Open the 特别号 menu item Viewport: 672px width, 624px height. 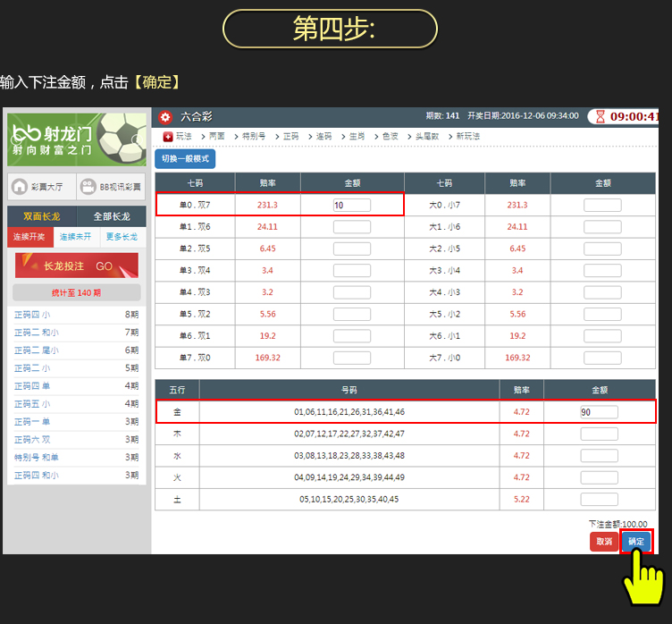point(253,137)
